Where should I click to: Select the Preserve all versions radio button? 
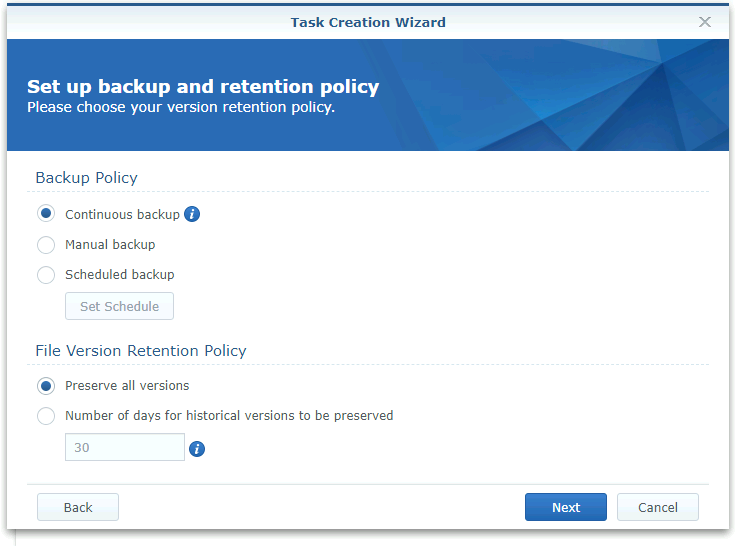pyautogui.click(x=46, y=386)
